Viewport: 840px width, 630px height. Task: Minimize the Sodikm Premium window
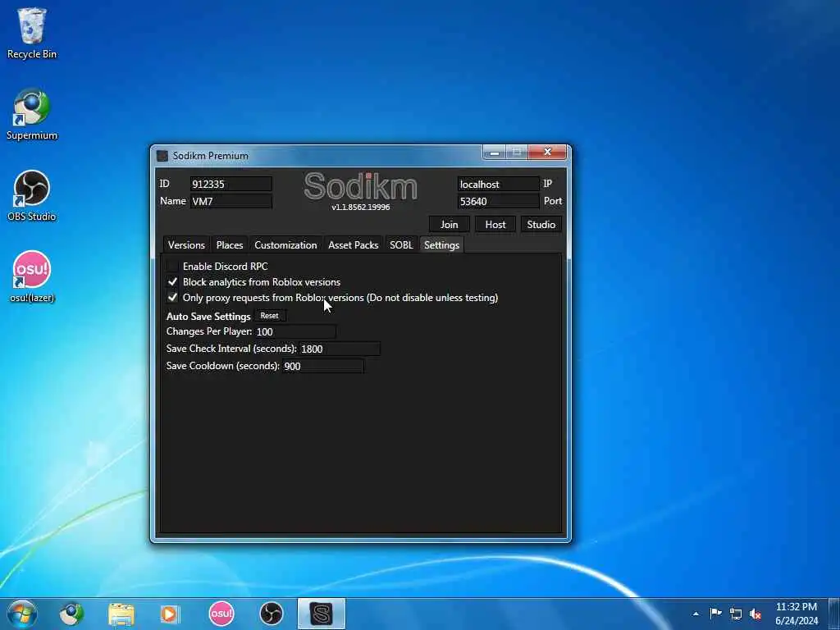point(494,152)
